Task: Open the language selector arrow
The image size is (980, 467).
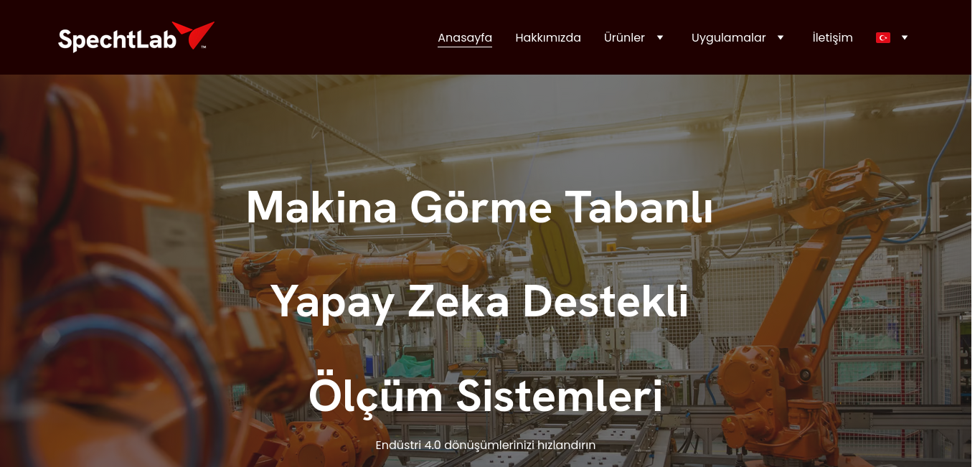Action: point(905,37)
